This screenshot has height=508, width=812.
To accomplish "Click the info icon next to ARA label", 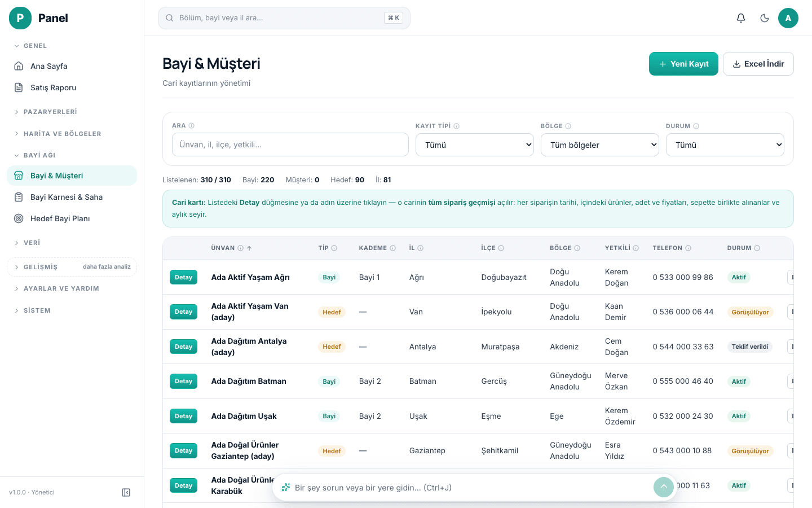I will pos(192,125).
